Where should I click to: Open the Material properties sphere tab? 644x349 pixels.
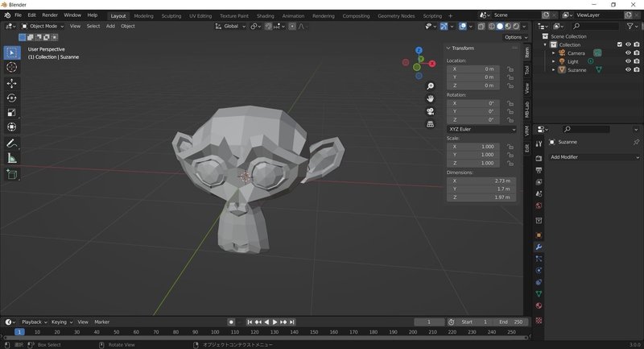[x=539, y=305]
